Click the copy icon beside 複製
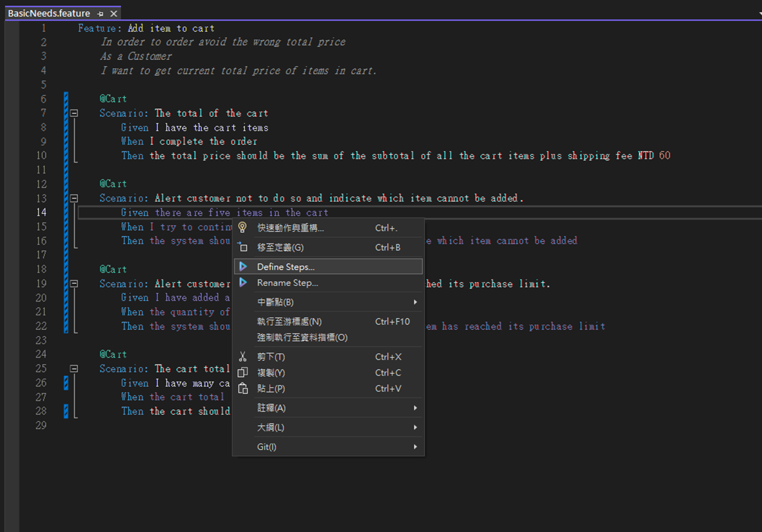Viewport: 762px width, 532px height. coord(243,373)
